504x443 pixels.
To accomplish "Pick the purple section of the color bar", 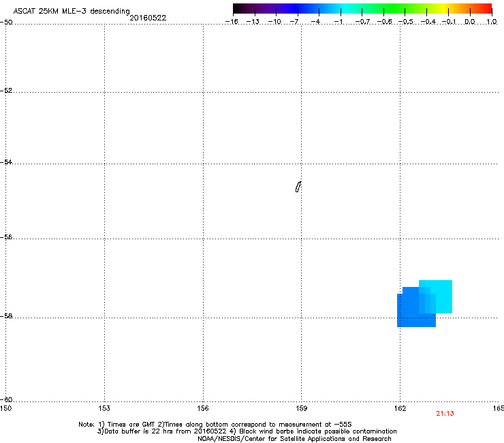I will coord(273,9).
